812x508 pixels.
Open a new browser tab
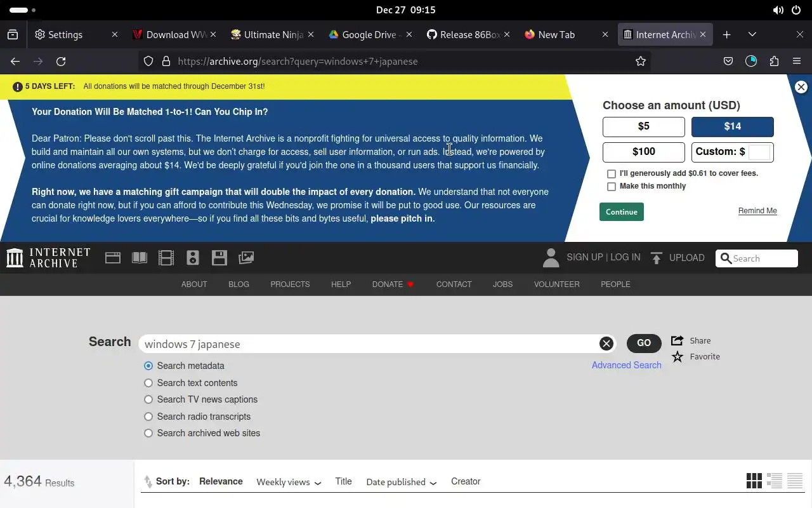click(x=727, y=34)
